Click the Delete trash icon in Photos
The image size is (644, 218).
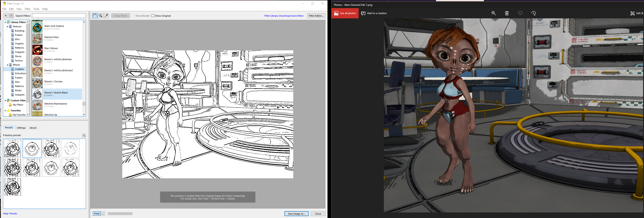tap(507, 13)
